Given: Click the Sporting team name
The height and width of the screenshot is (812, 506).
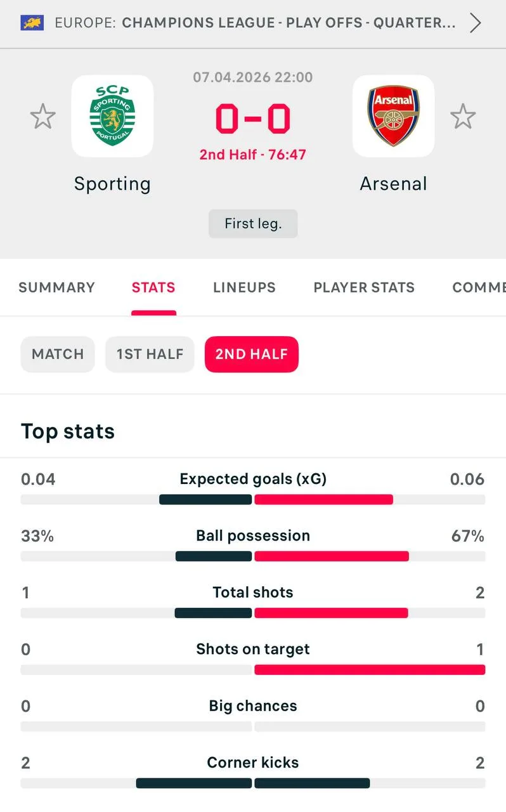Looking at the screenshot, I should 112,184.
